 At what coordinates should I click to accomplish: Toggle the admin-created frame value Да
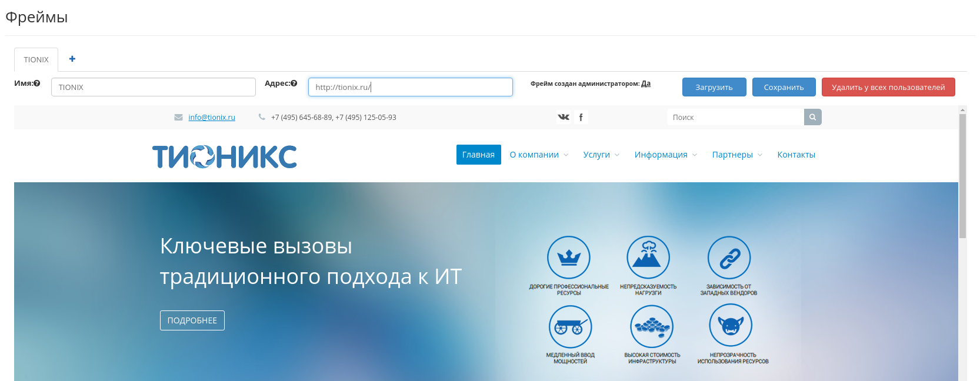click(646, 83)
